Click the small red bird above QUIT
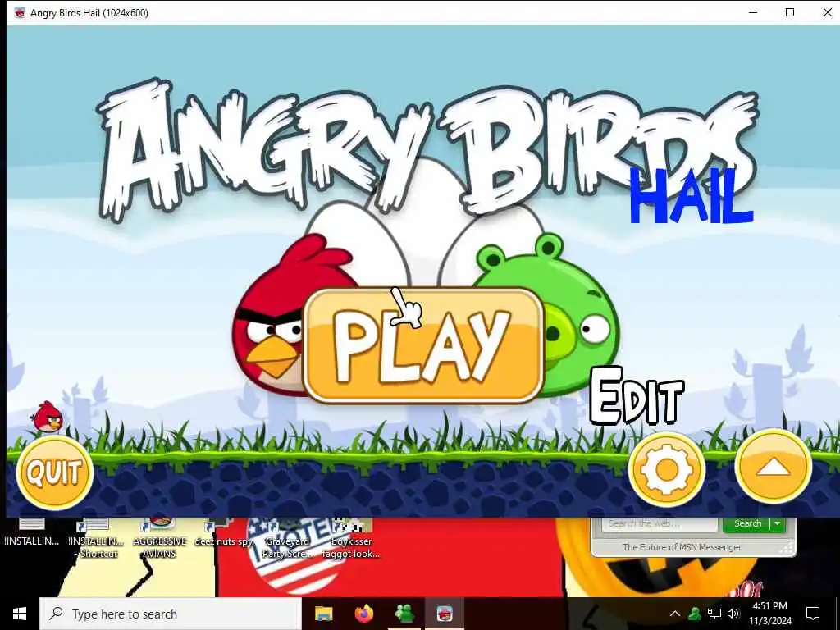Image resolution: width=840 pixels, height=630 pixels. click(47, 418)
